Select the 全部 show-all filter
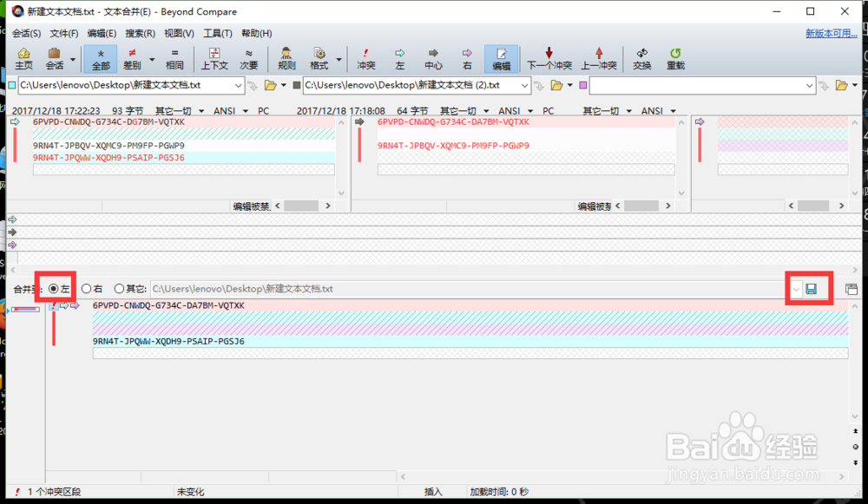 tap(101, 59)
